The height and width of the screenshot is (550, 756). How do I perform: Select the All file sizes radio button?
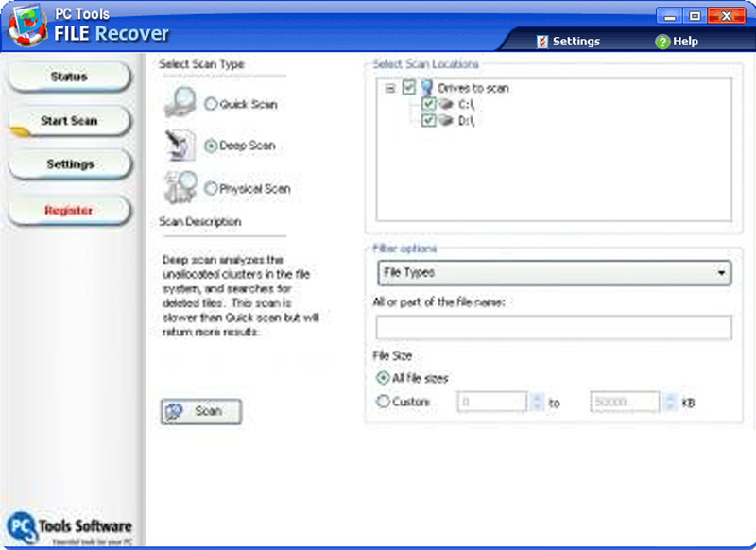point(383,378)
